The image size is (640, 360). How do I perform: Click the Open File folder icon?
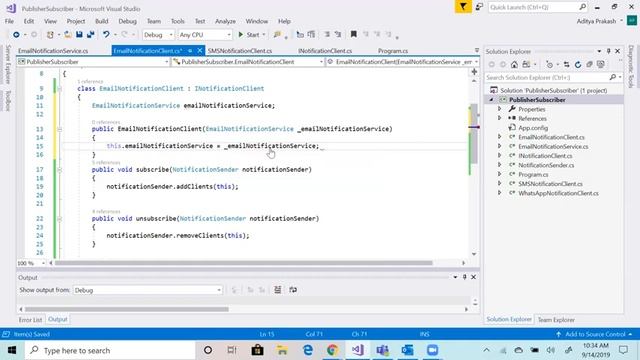pos(68,35)
